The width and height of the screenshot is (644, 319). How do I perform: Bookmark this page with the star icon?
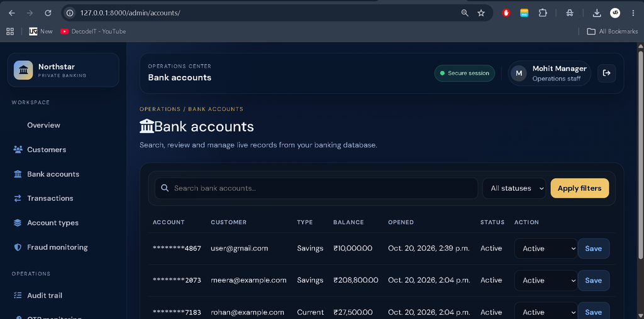click(481, 13)
